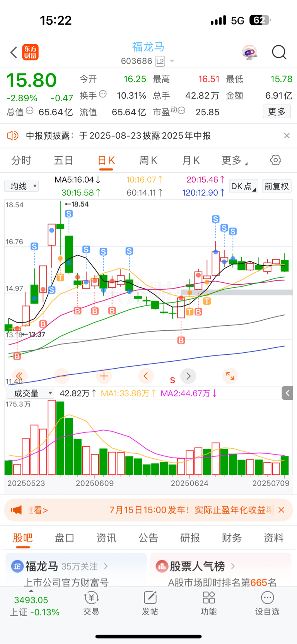Open 交易 trade icon

click(x=91, y=603)
